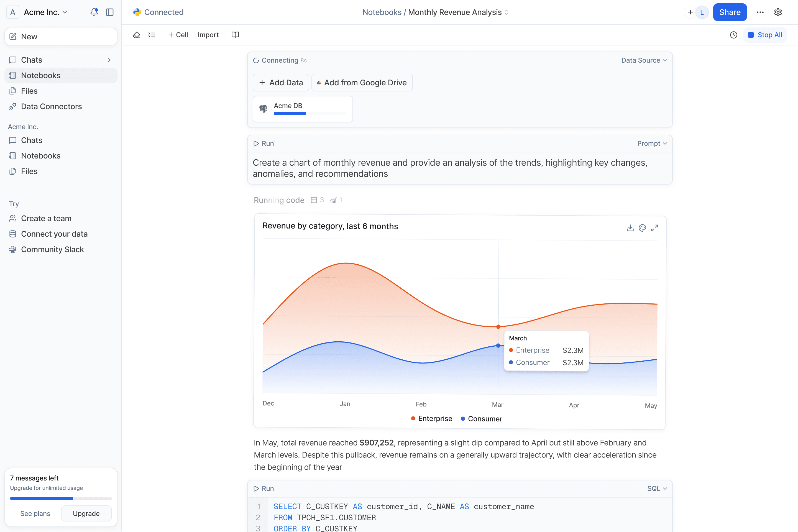Screen dimensions: 798x532
Task: Open Files in the sidebar
Action: (29, 91)
